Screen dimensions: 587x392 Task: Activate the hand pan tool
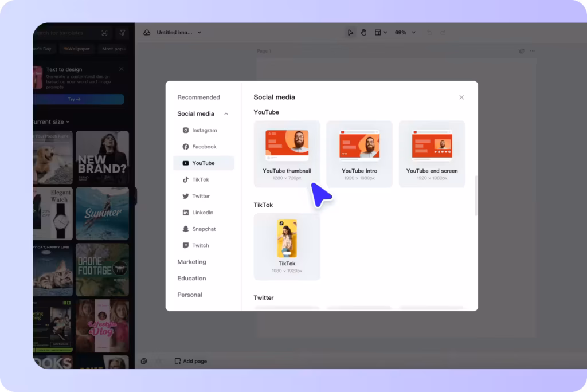click(x=363, y=33)
